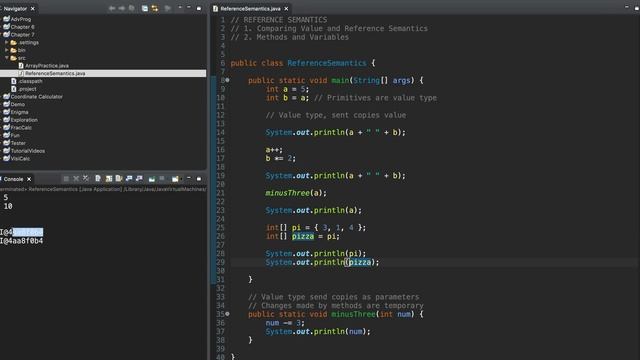640x360 pixels.
Task: Click the highlighted pizza variable on line 26
Action: point(303,236)
